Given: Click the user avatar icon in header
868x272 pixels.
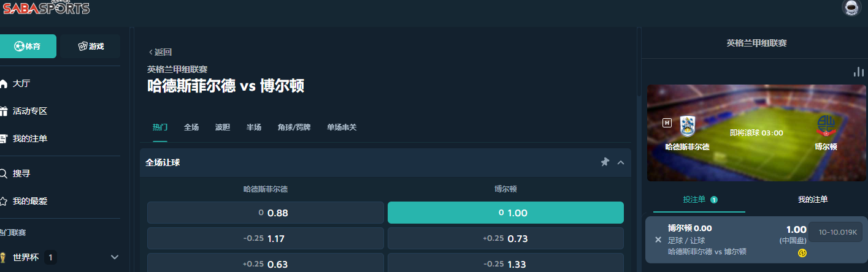Looking at the screenshot, I should click(x=851, y=7).
